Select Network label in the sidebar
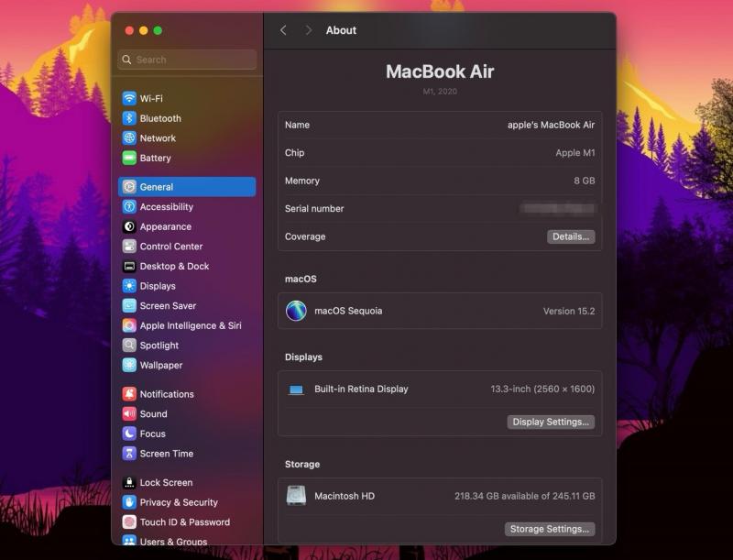 click(158, 138)
